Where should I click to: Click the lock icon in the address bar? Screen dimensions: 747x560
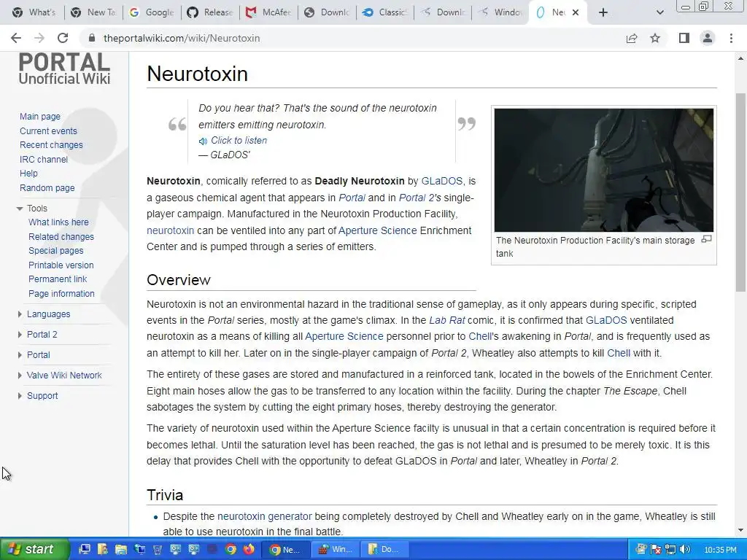tap(93, 38)
